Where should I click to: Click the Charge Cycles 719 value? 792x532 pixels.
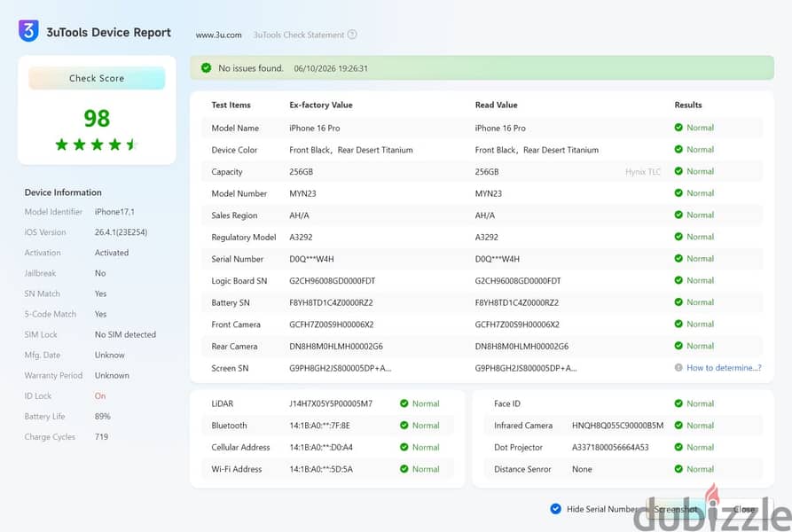[101, 436]
